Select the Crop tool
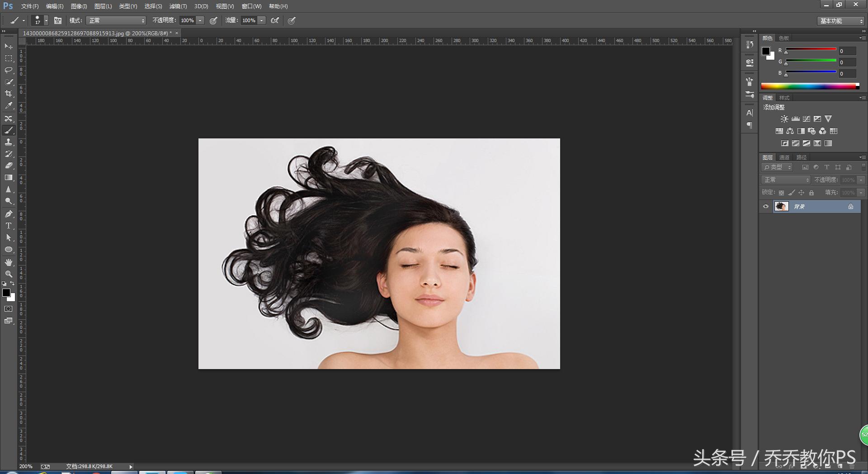Image resolution: width=868 pixels, height=474 pixels. (x=9, y=94)
